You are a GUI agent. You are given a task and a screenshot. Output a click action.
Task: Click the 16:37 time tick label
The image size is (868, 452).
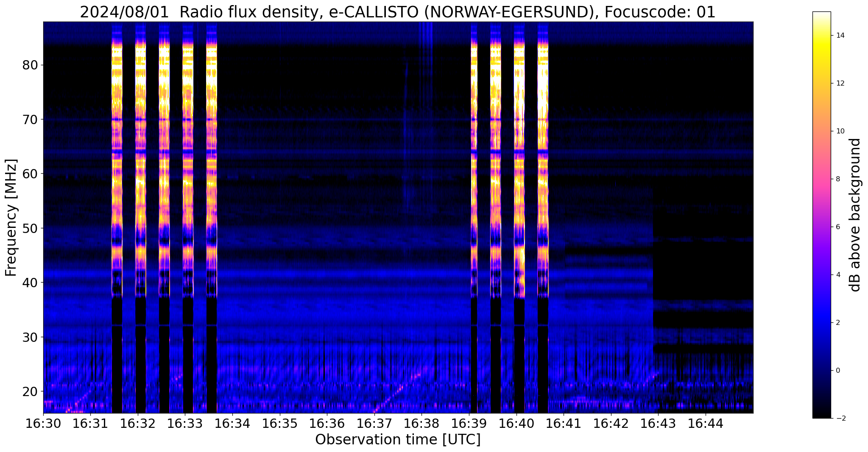(x=374, y=423)
